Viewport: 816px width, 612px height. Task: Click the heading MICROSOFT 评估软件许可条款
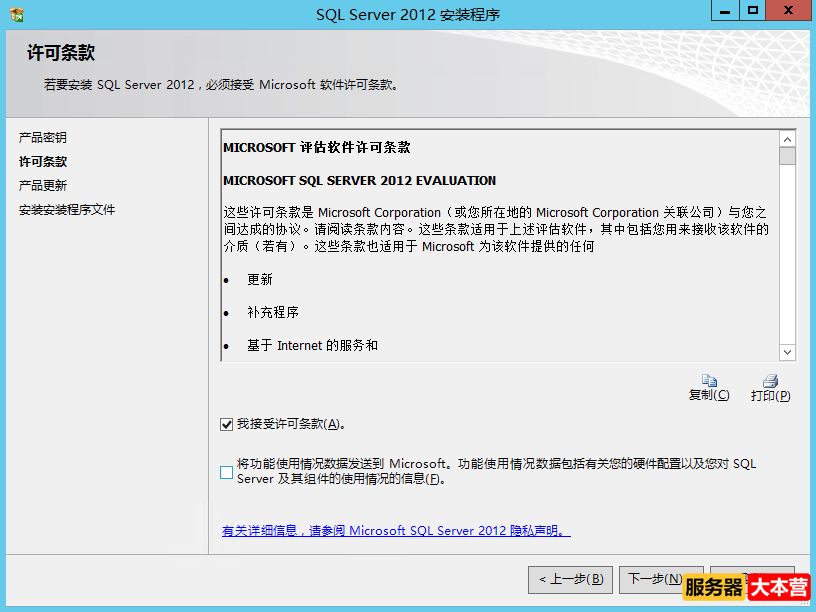point(316,147)
